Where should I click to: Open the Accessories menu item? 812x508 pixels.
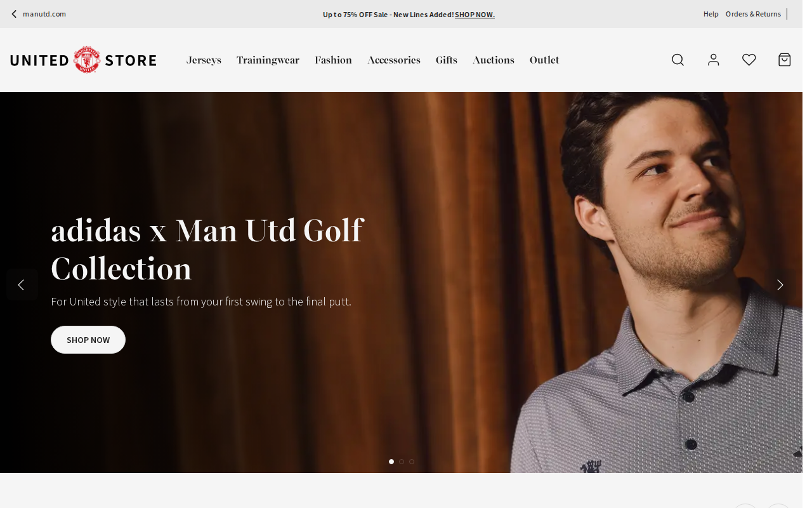coord(393,60)
